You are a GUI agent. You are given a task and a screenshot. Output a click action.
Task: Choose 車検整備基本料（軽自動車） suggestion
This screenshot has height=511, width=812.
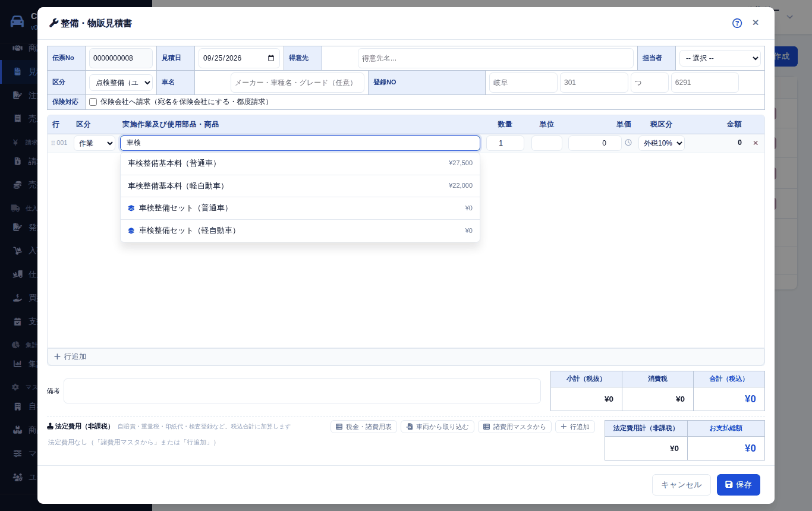300,186
